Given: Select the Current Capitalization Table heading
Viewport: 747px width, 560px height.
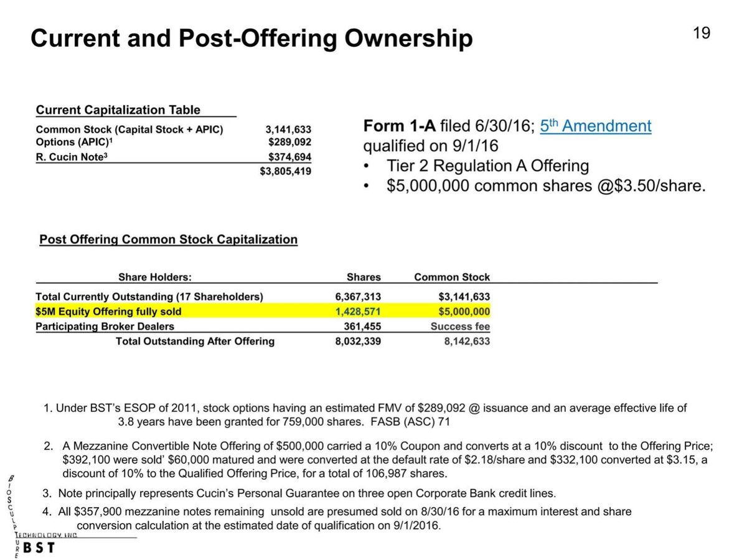Looking at the screenshot, I should coord(118,110).
